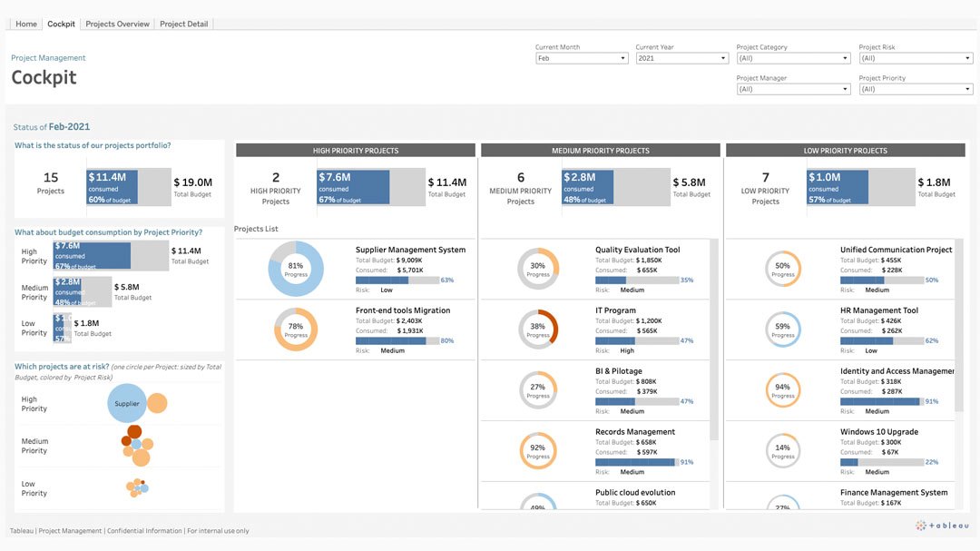Click Unified Communication Project 50% progress donut
This screenshot has width=980, height=551.
pyautogui.click(x=782, y=269)
